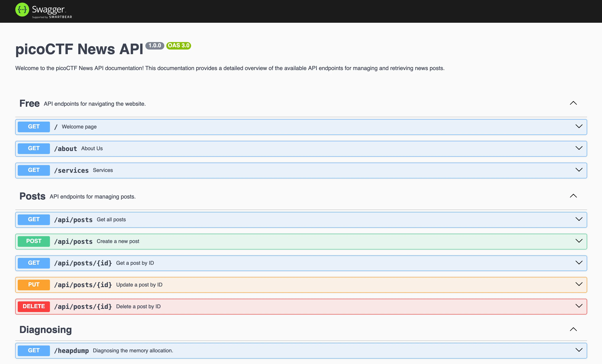602x364 pixels.
Task: Expand the /heapdump endpoint arrow
Action: pos(579,350)
